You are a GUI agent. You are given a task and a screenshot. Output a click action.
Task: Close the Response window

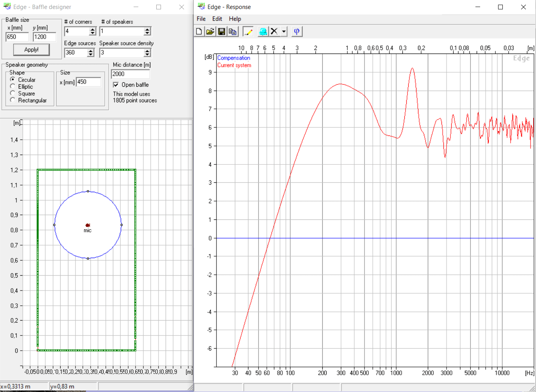523,7
